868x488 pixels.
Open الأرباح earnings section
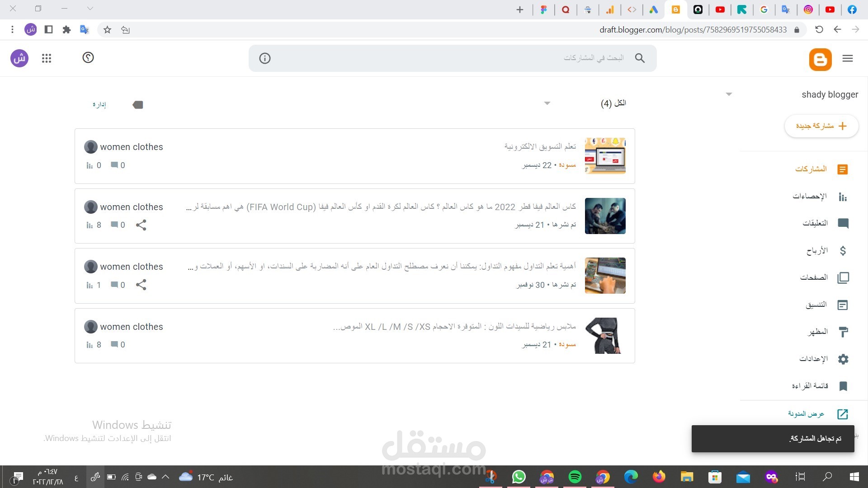[827, 250]
